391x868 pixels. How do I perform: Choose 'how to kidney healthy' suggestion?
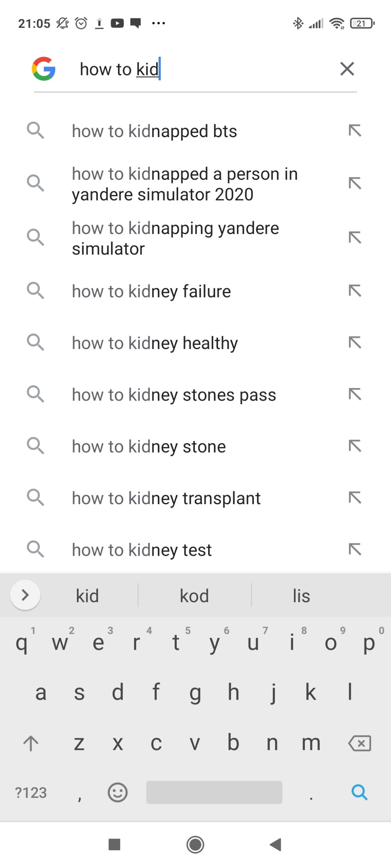(x=155, y=343)
